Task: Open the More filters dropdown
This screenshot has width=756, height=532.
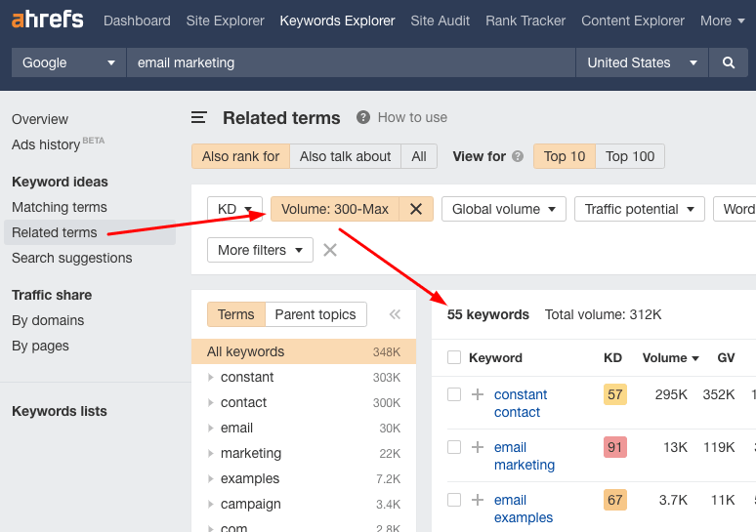Action: coord(260,250)
